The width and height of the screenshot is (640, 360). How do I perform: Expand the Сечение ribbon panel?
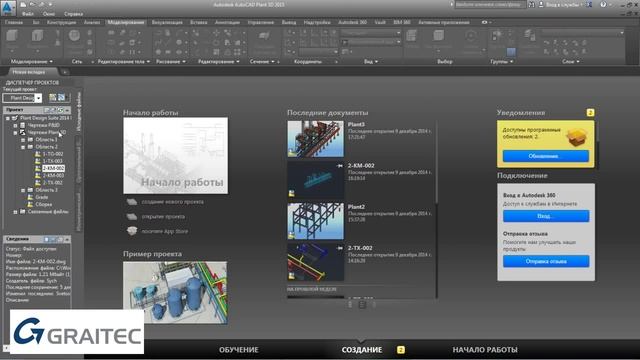[x=262, y=62]
